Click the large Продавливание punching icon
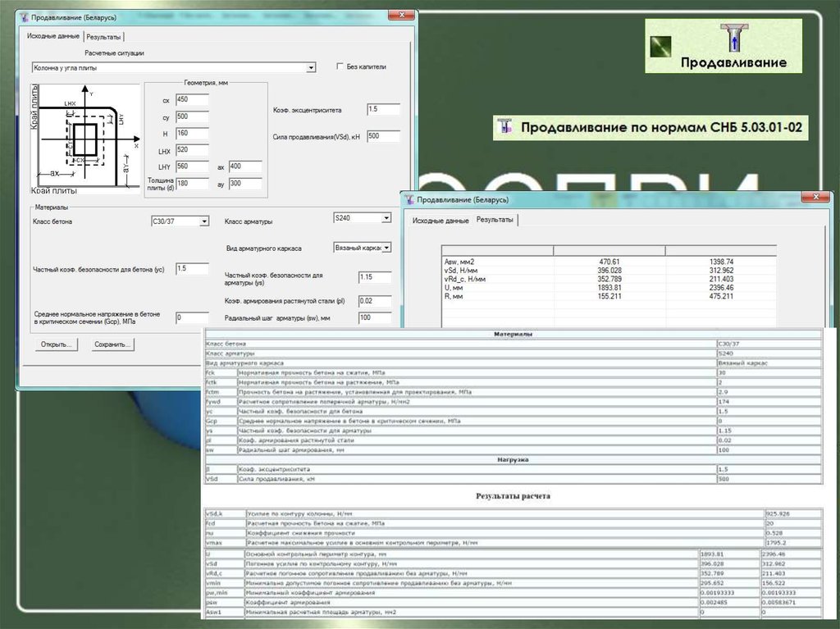840x629 pixels. click(x=734, y=38)
